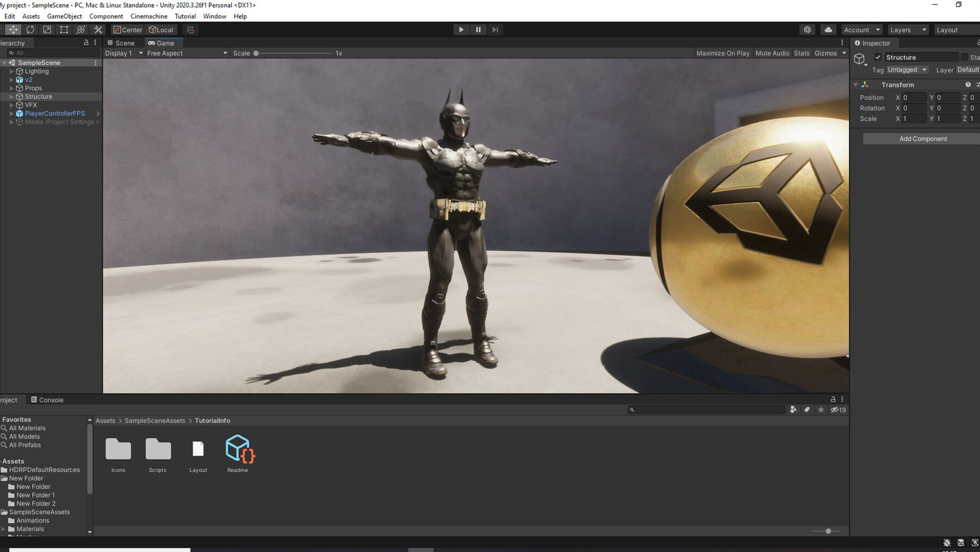Step forward one frame
980x552 pixels.
[x=495, y=29]
